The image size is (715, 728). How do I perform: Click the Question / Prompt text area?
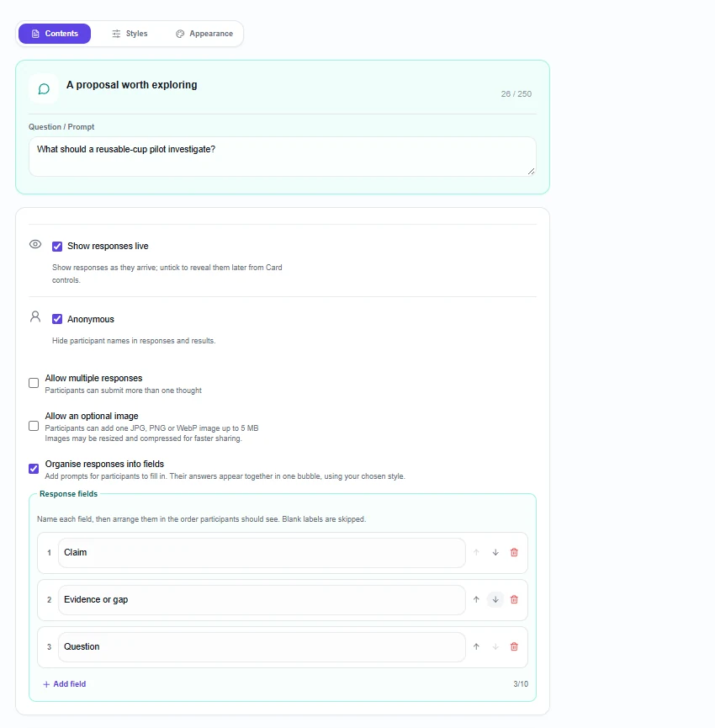click(x=282, y=157)
